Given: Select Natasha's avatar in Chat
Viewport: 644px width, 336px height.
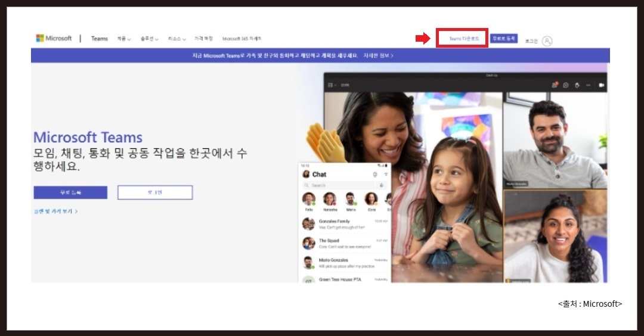Looking at the screenshot, I should coord(330,199).
